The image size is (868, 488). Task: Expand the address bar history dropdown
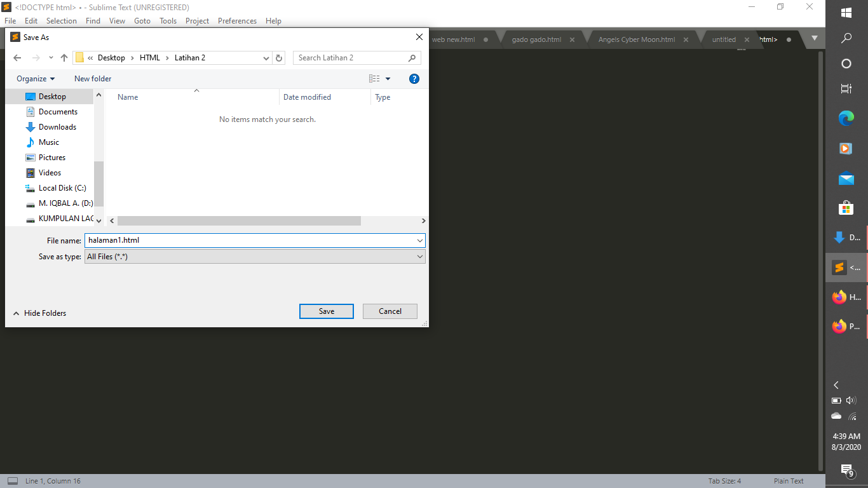point(266,58)
